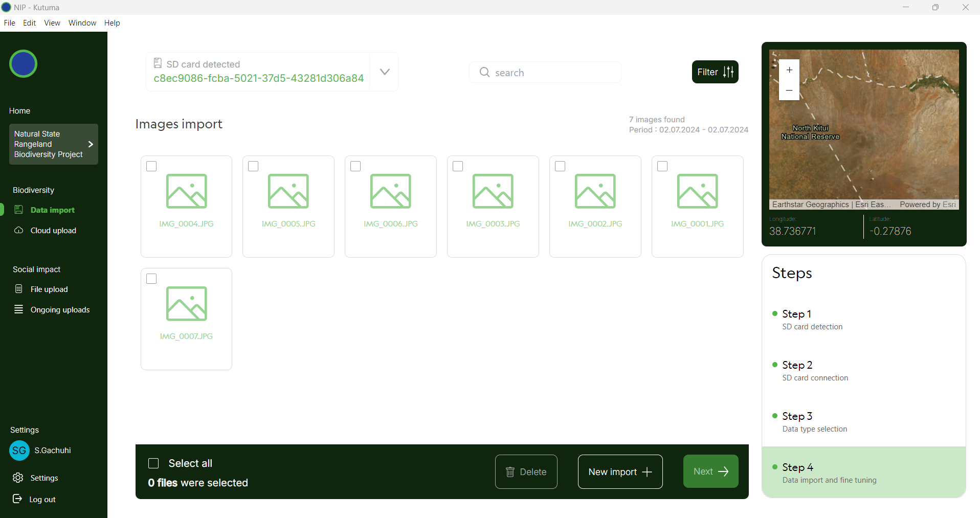Click the Delete button
The width and height of the screenshot is (980, 518).
[x=526, y=471]
